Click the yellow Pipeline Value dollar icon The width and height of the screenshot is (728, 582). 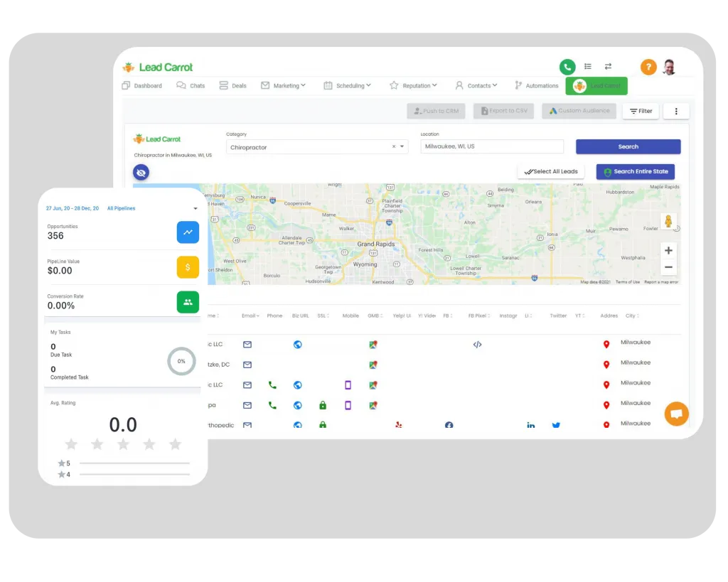(x=188, y=267)
